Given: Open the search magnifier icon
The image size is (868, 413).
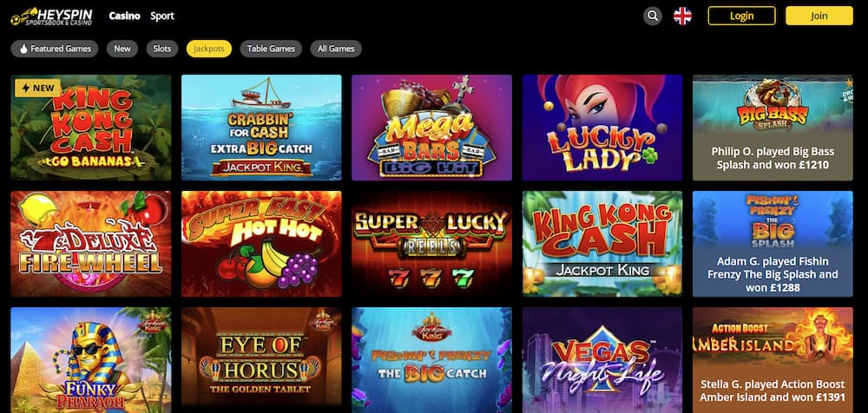Looking at the screenshot, I should [x=653, y=16].
